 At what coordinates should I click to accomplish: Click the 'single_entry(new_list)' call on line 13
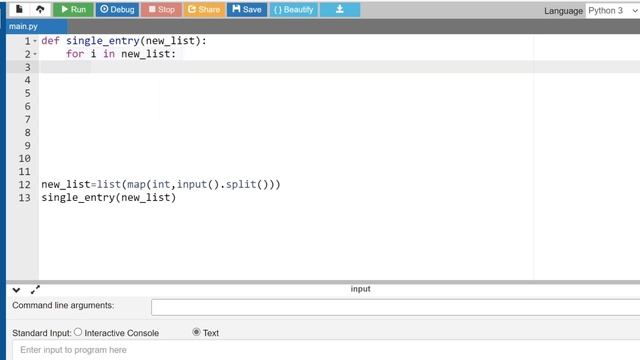click(109, 198)
